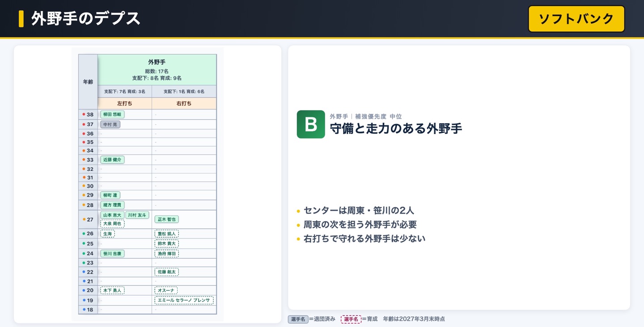Click the 右打ち column header
Screen dimensions: 644x327
(184, 103)
